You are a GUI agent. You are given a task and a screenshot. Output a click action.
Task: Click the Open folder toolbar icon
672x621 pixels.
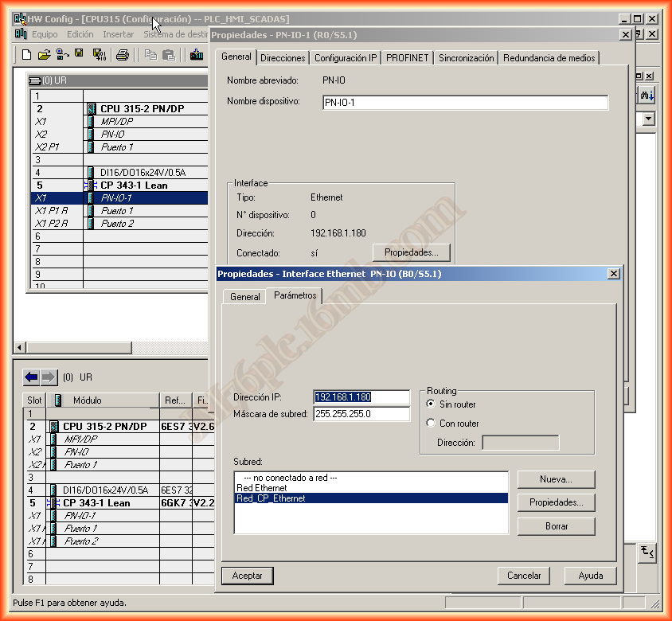tap(45, 55)
